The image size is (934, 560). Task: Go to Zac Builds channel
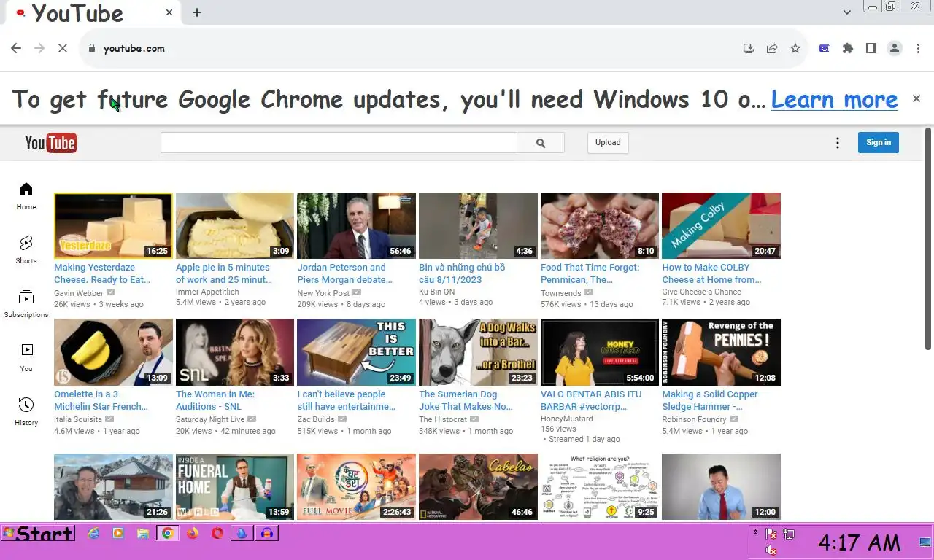(x=316, y=419)
